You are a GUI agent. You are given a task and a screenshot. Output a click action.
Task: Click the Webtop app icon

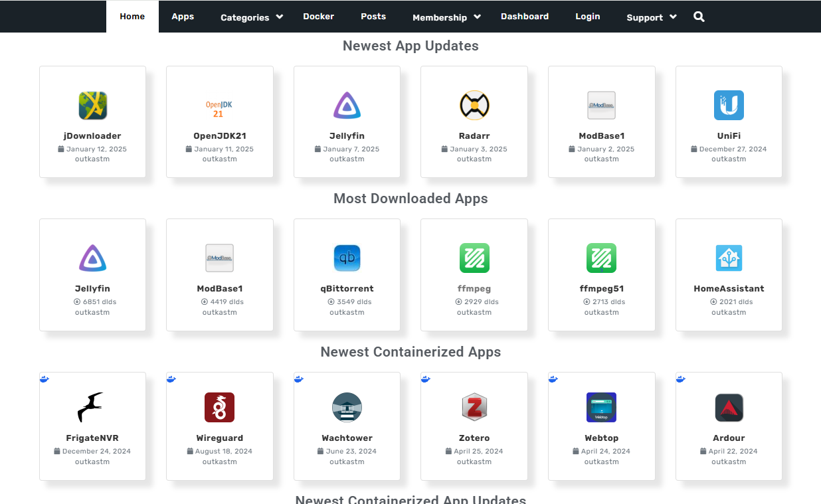tap(601, 408)
